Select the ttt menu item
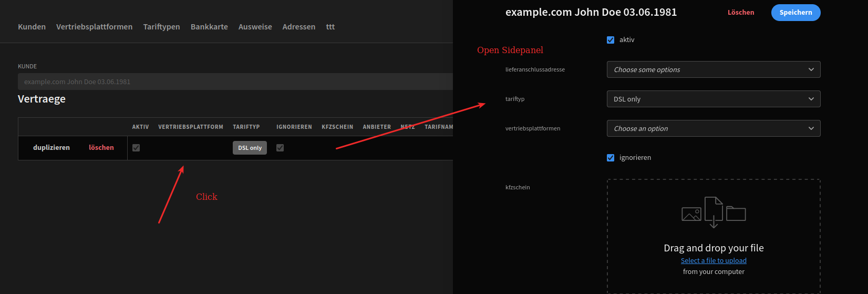 tap(330, 27)
